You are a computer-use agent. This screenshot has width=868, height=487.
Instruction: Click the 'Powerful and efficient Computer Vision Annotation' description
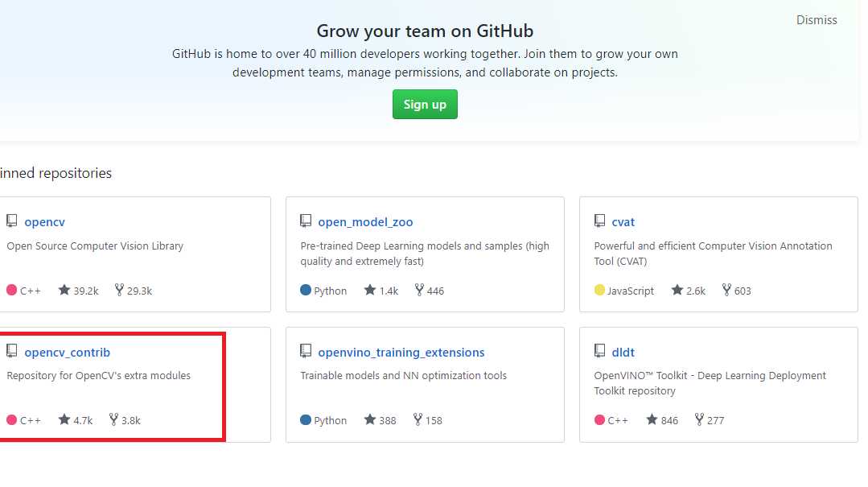(713, 254)
